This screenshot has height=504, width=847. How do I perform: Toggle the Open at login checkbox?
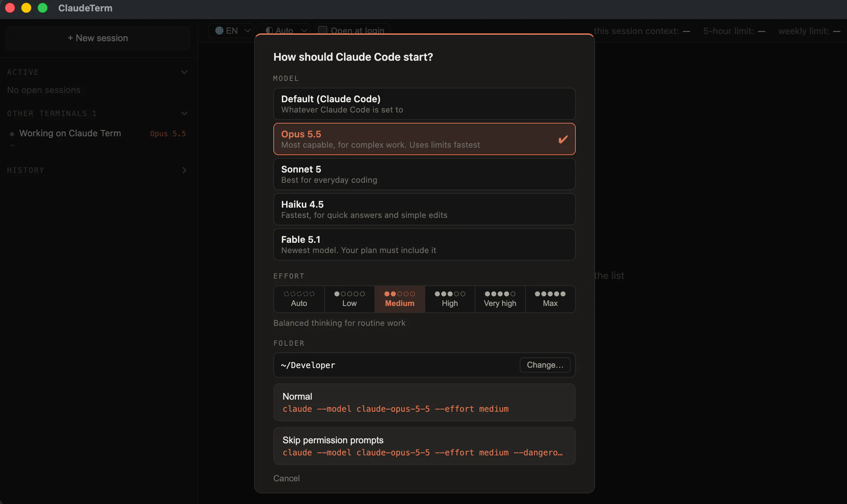322,31
